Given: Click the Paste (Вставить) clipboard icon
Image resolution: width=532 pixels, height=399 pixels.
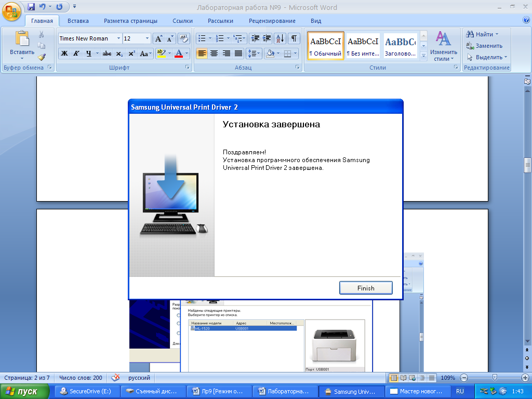Looking at the screenshot, I should (22, 38).
